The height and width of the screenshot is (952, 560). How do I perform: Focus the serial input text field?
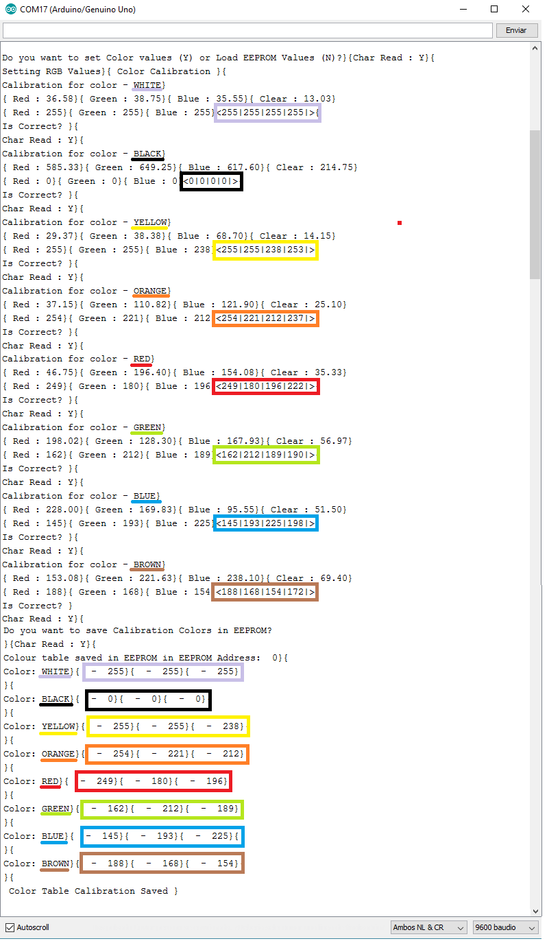point(247,30)
